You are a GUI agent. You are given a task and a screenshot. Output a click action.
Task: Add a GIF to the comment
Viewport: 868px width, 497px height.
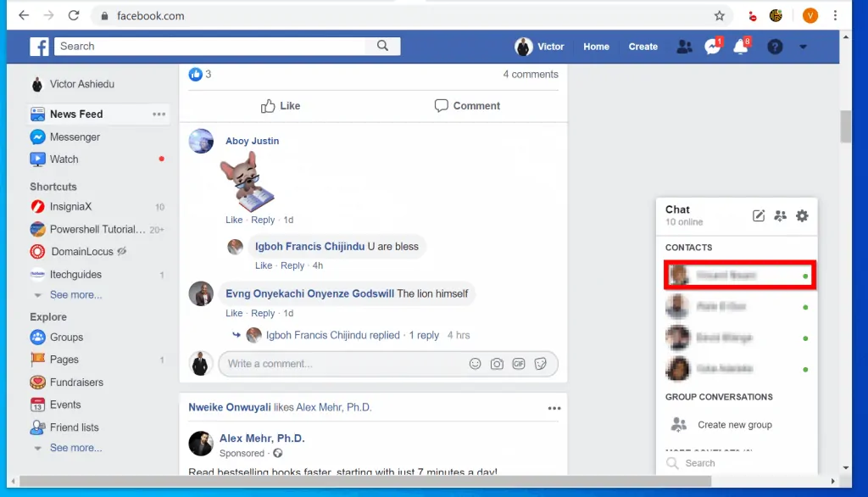519,363
